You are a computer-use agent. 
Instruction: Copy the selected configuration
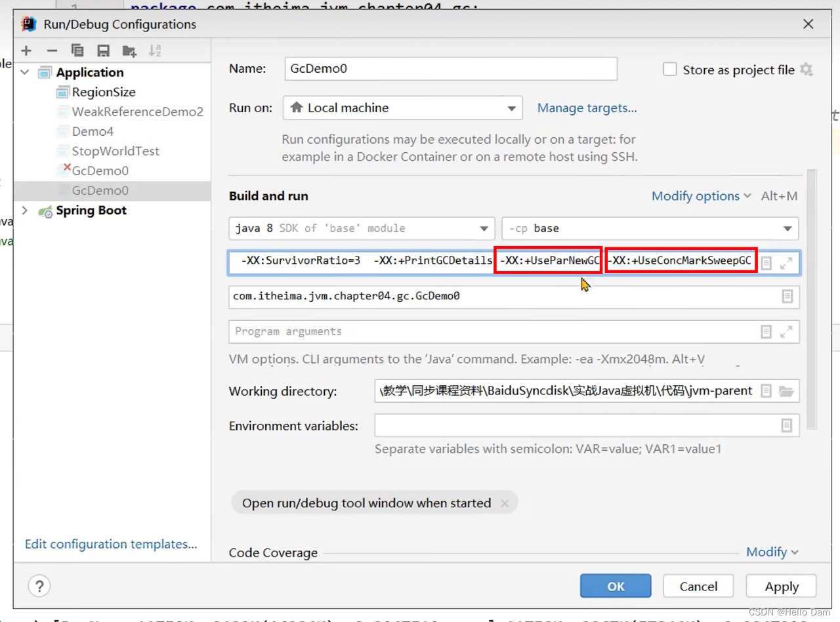click(77, 51)
